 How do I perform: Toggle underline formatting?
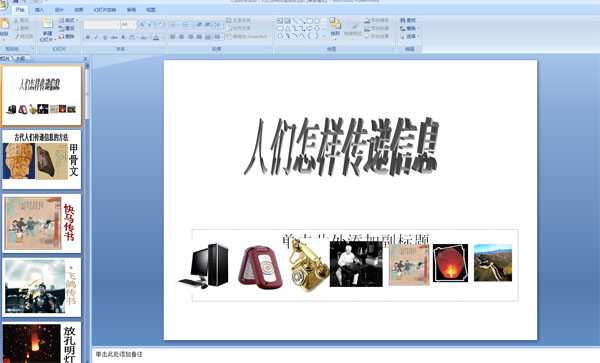(x=105, y=37)
